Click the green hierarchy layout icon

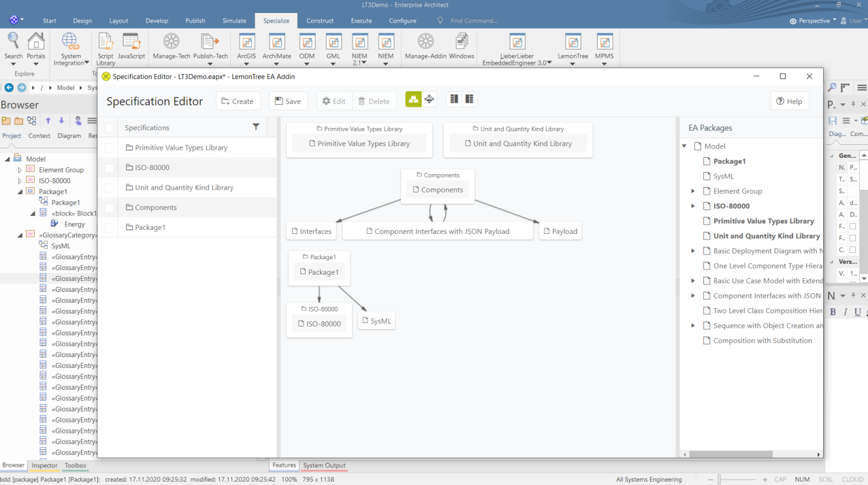pyautogui.click(x=413, y=100)
